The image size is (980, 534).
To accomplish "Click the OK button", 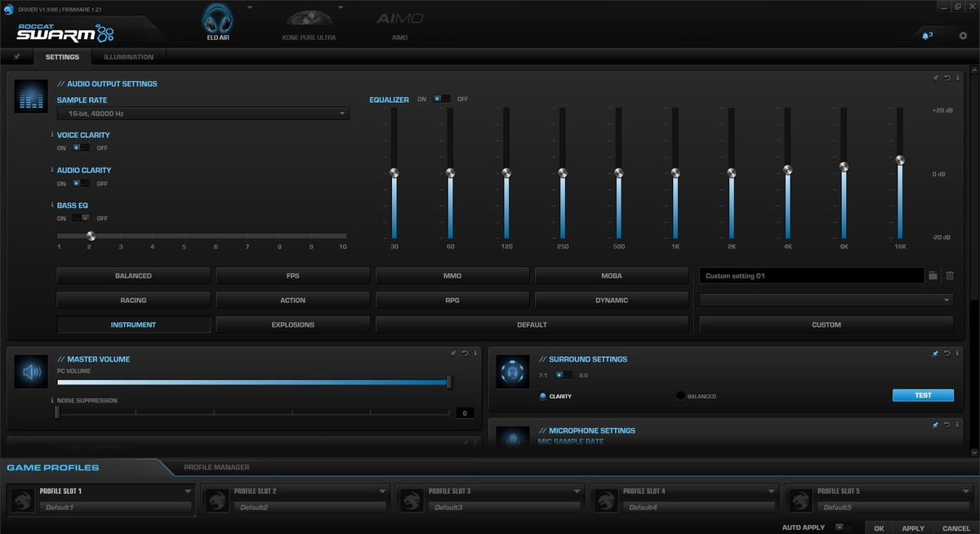I will [879, 528].
